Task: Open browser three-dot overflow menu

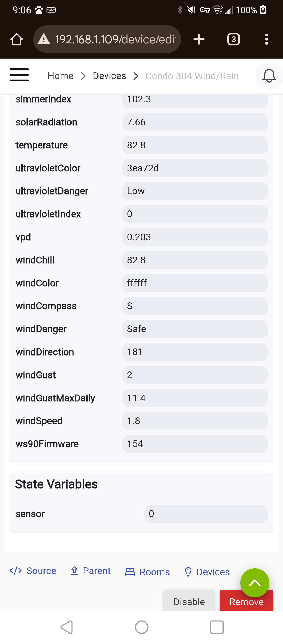Action: coord(266,39)
